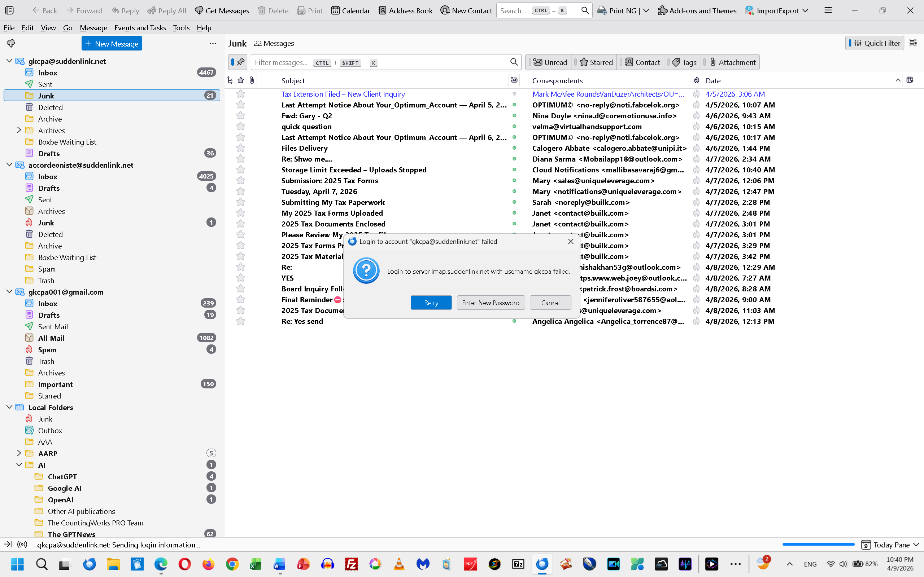Open the Events and Tasks menu

point(140,27)
